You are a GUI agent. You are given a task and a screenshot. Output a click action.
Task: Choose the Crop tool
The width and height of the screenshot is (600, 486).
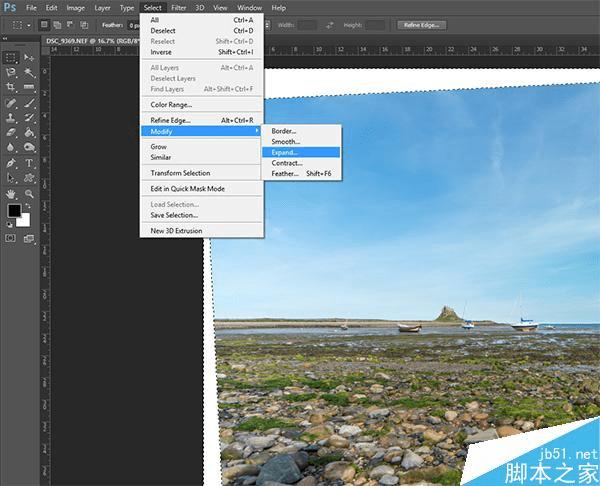point(11,87)
